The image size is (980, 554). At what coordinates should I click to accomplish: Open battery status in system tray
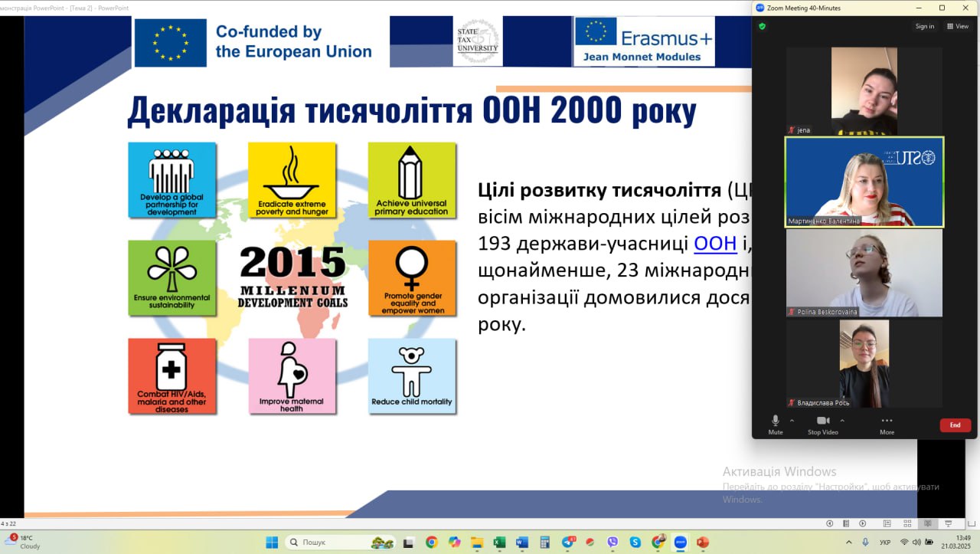[x=929, y=542]
